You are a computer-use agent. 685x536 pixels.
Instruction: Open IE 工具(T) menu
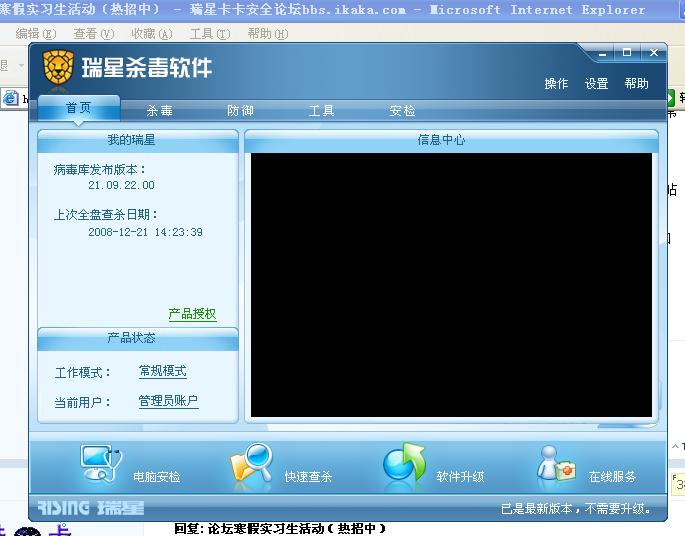[210, 34]
